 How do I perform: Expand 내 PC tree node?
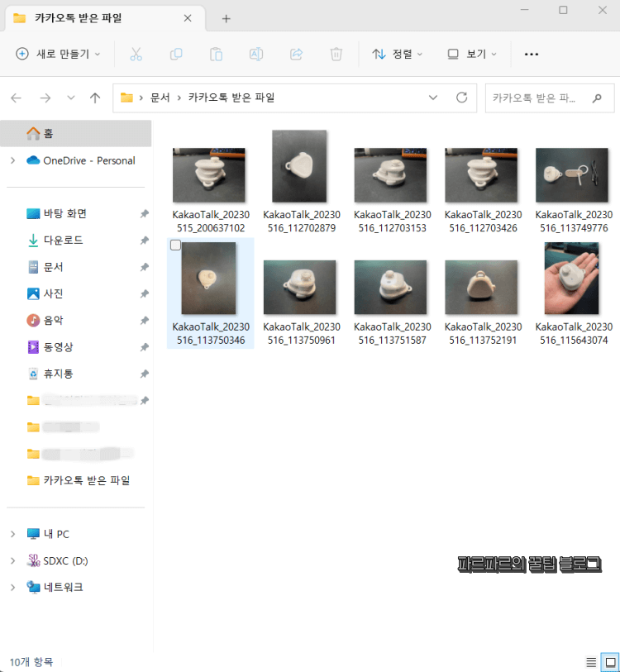point(13,534)
